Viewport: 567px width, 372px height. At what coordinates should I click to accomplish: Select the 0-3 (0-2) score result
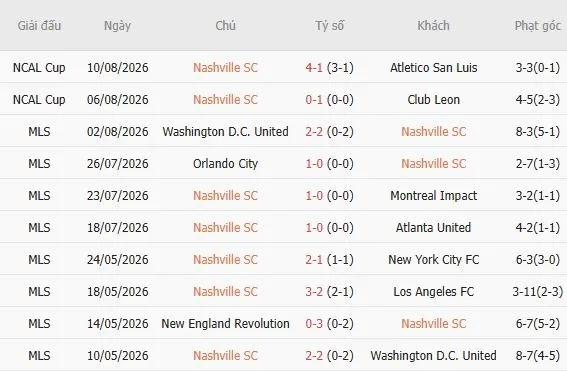[329, 324]
